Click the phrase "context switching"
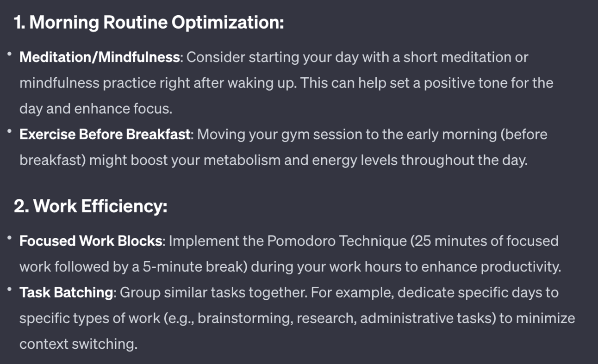The image size is (598, 364). (78, 344)
